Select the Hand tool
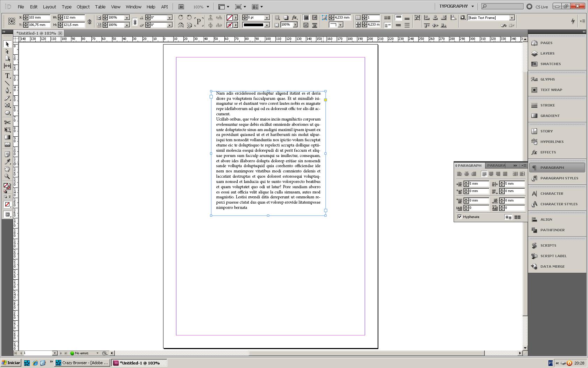Image resolution: width=588 pixels, height=368 pixels. point(7,169)
